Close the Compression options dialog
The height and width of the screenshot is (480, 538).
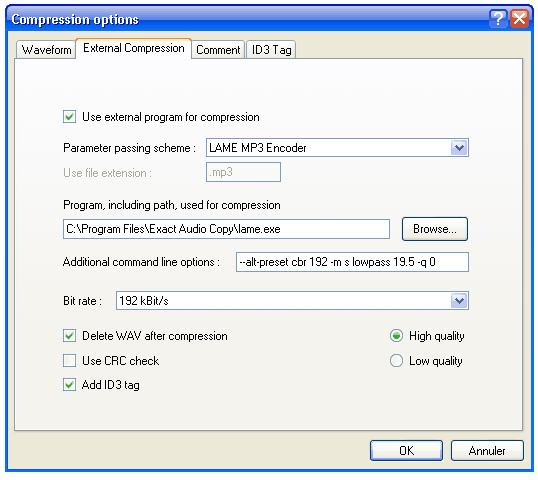coord(519,19)
